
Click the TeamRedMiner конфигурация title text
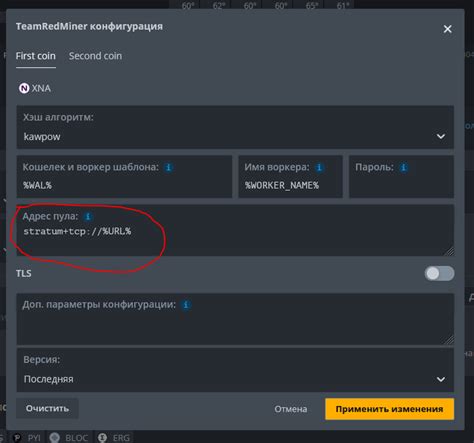tap(89, 26)
